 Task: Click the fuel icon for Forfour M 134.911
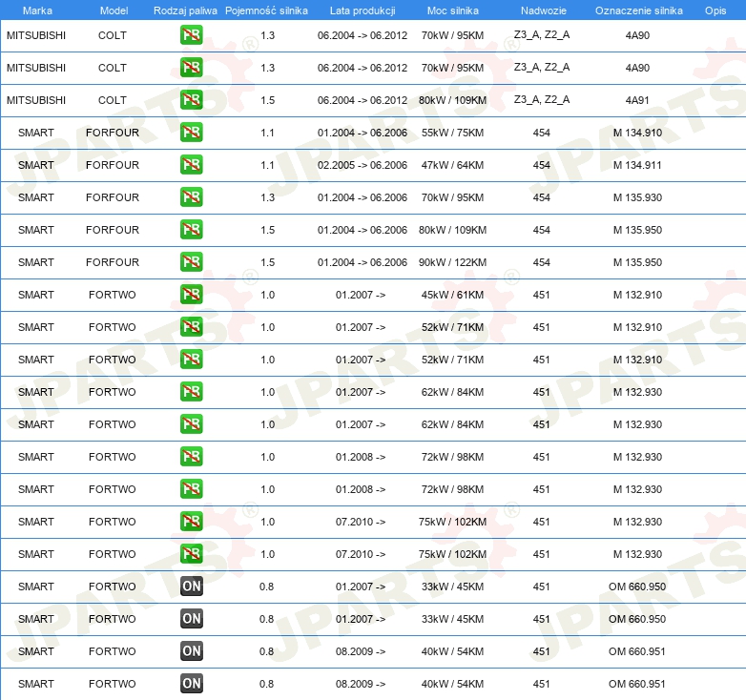[191, 165]
